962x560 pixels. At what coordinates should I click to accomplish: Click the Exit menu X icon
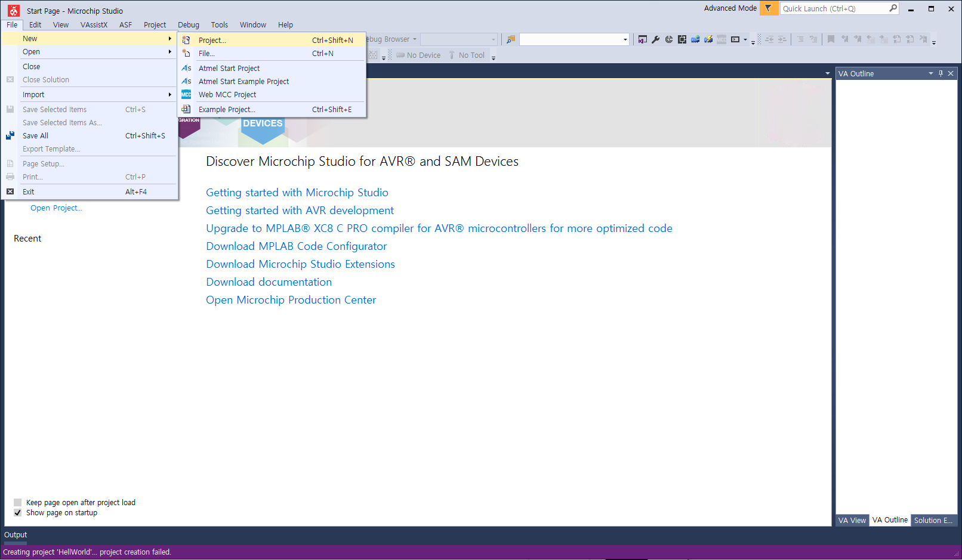pyautogui.click(x=10, y=191)
